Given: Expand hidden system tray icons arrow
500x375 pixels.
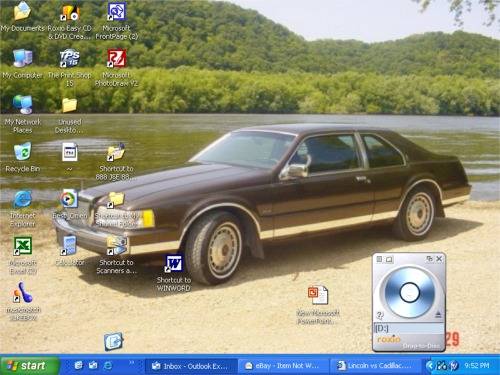Looking at the screenshot, I should coord(430,366).
